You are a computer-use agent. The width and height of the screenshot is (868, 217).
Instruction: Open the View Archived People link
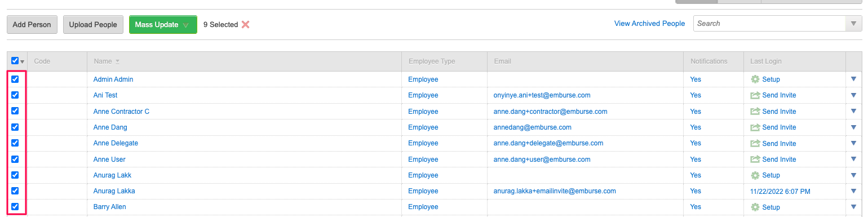click(649, 24)
